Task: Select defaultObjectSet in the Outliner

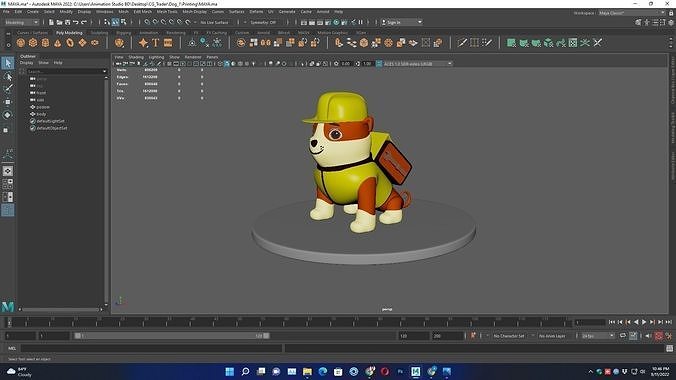Action: pyautogui.click(x=52, y=128)
